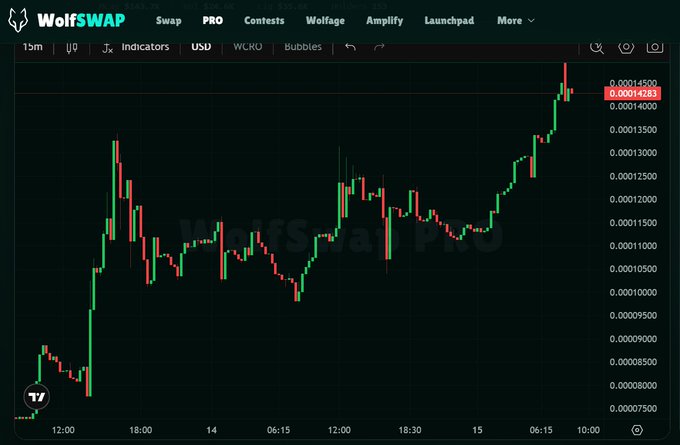Open the Swap page
This screenshot has width=680, height=445.
click(169, 20)
